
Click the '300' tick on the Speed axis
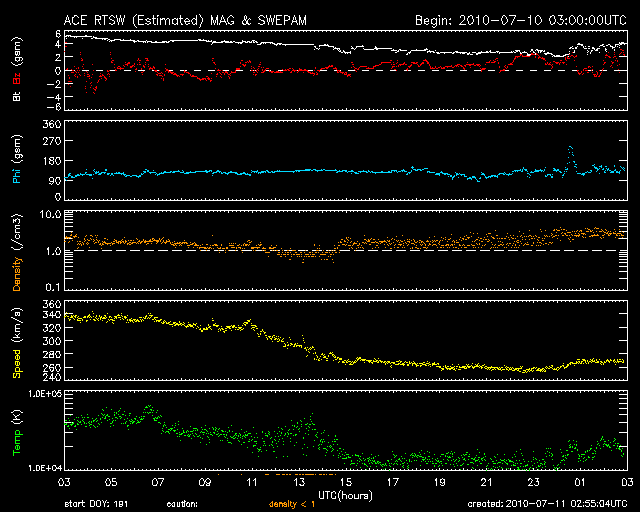(52, 341)
